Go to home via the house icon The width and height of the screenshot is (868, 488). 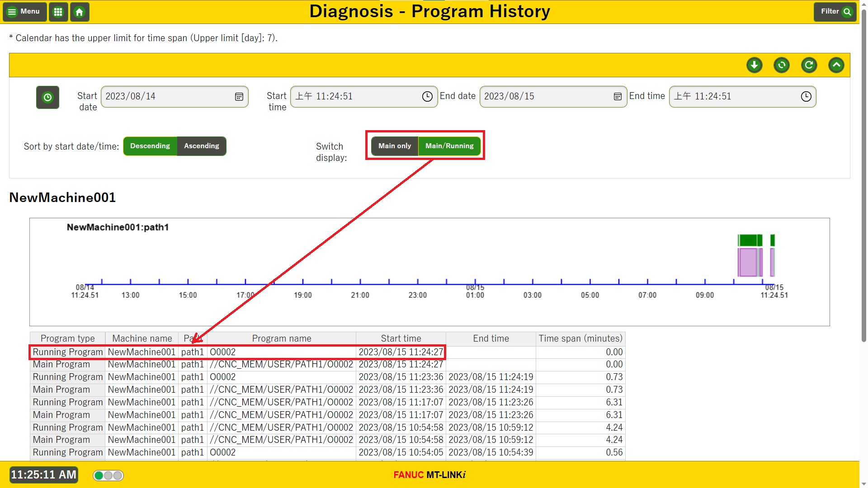[80, 12]
